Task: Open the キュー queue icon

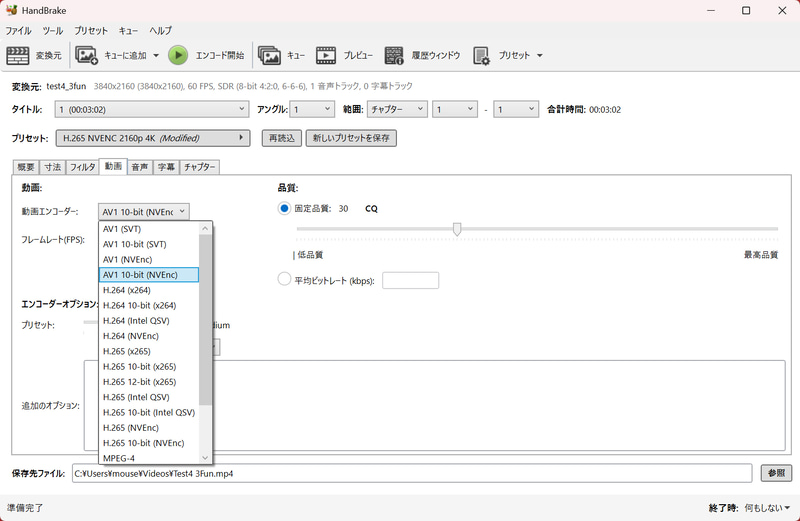Action: 269,55
